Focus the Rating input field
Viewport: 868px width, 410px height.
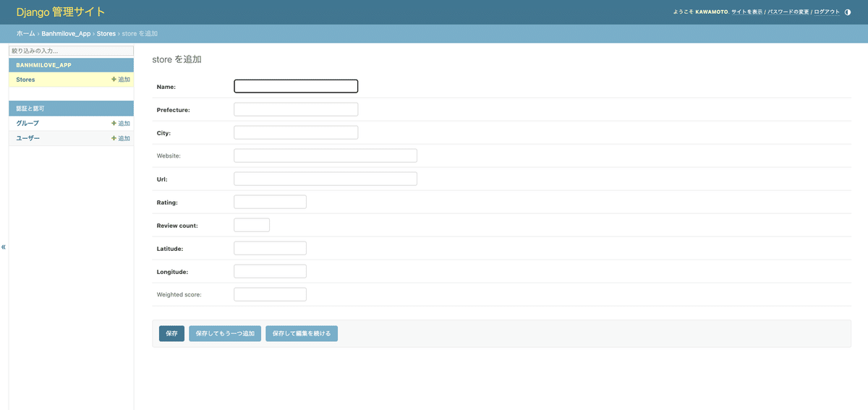[270, 202]
